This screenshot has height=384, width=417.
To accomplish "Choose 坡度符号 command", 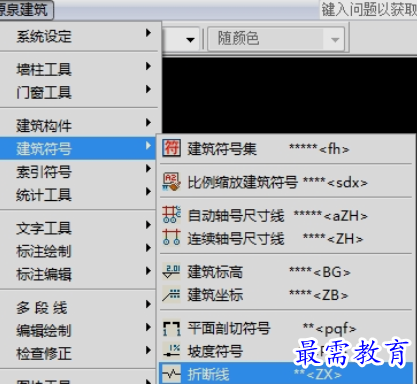I will [x=286, y=351].
